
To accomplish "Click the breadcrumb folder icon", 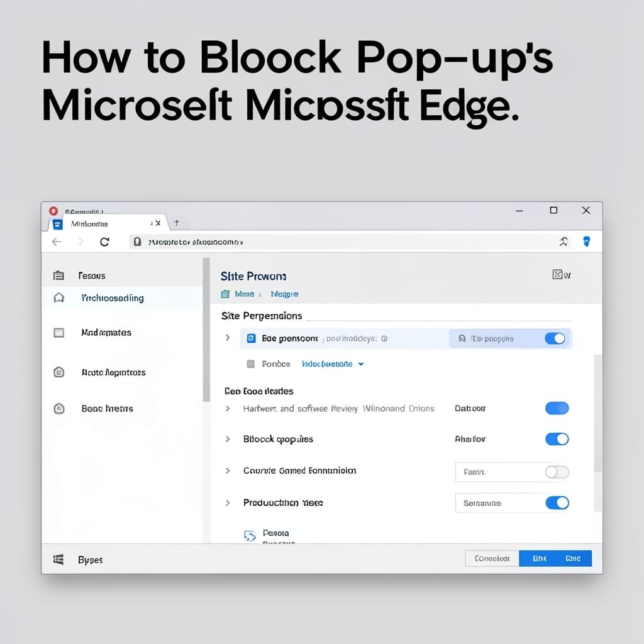I will [225, 294].
